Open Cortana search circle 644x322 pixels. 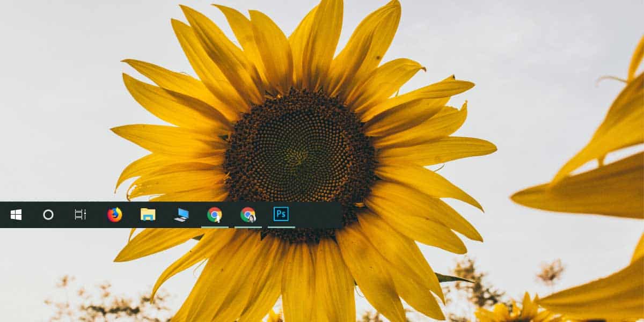(48, 215)
